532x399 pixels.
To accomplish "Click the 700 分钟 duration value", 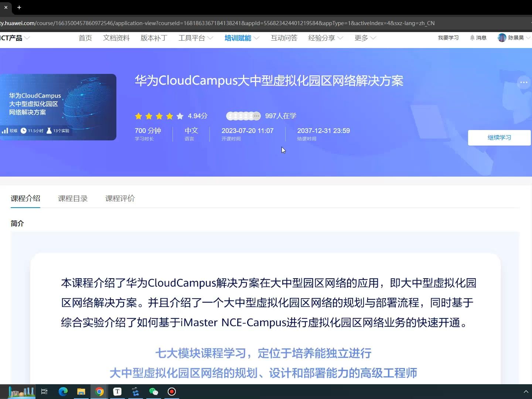I will [148, 131].
